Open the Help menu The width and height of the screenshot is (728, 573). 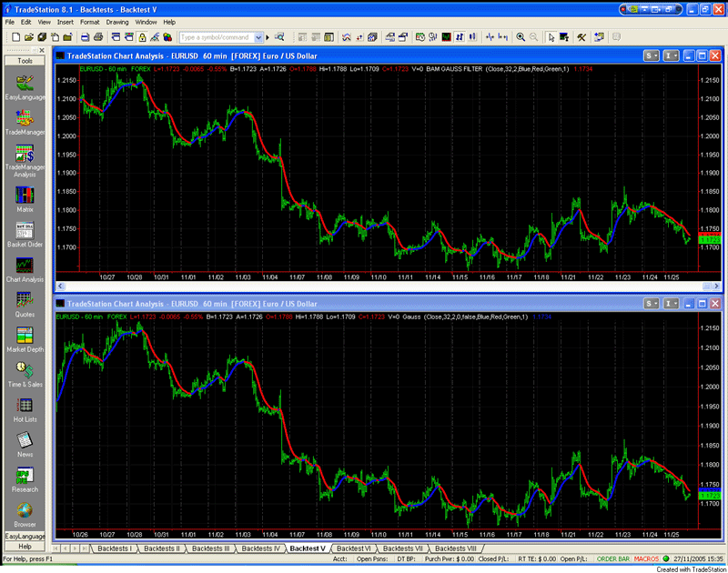[169, 22]
